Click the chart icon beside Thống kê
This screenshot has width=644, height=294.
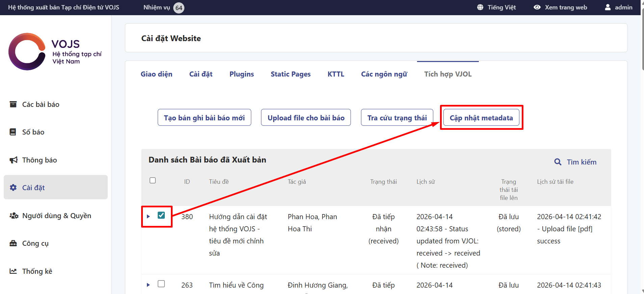click(x=13, y=271)
